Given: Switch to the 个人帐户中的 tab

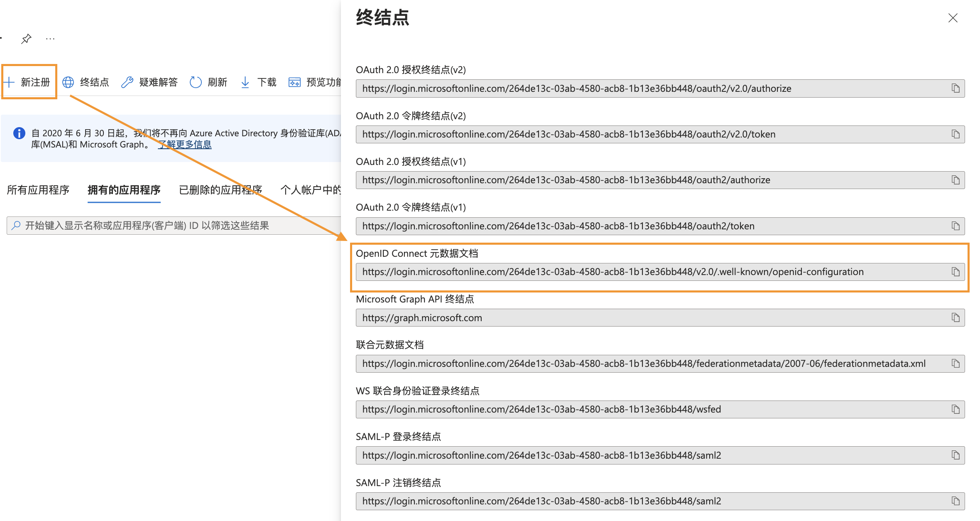Looking at the screenshot, I should [311, 190].
